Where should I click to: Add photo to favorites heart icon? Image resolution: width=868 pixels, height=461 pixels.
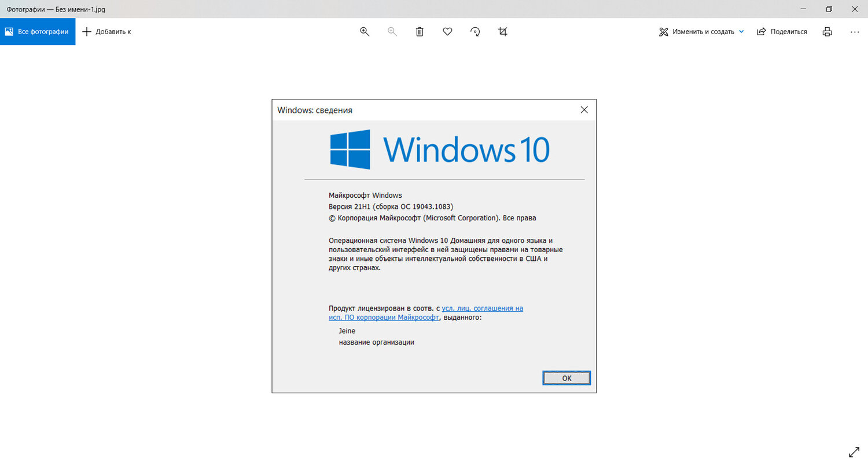tap(447, 32)
